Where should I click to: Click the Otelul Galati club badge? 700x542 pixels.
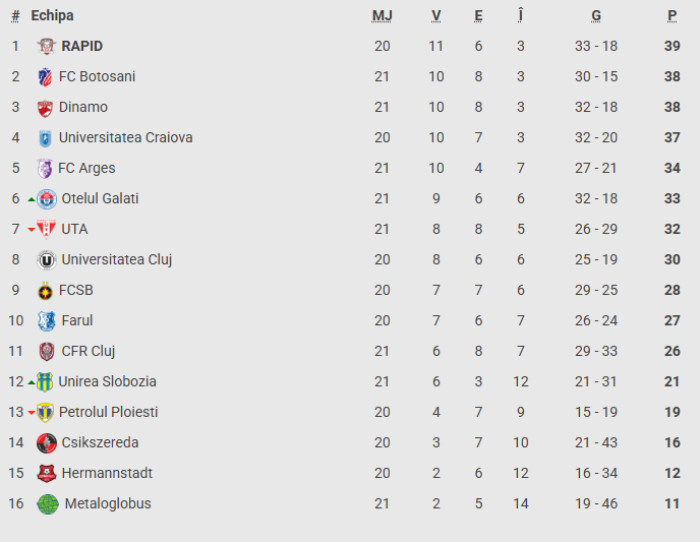pyautogui.click(x=47, y=199)
